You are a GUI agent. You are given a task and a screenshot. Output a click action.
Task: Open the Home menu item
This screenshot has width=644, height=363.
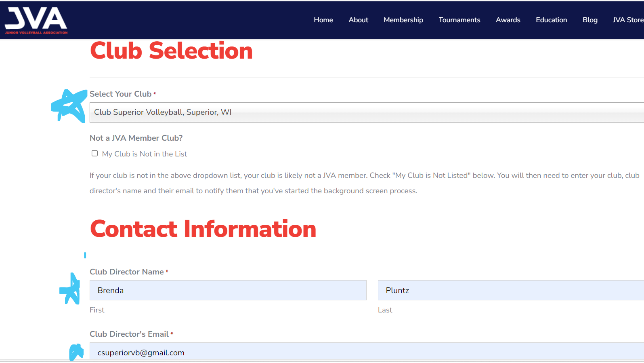click(323, 20)
